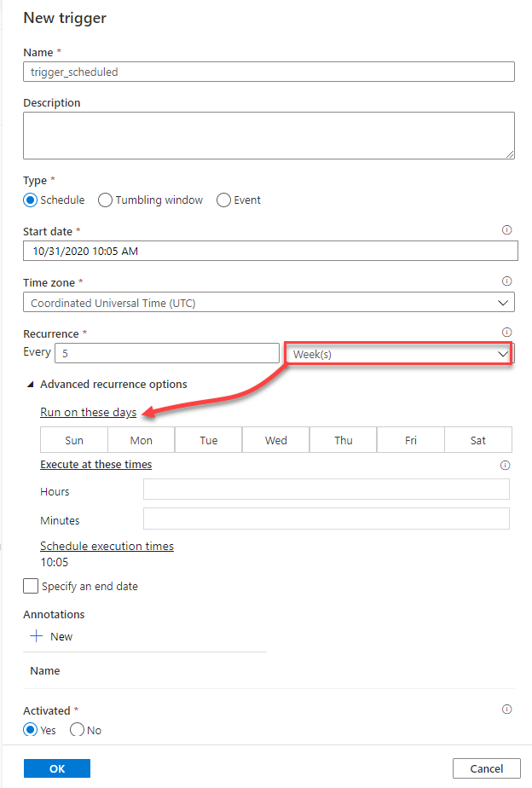This screenshot has width=532, height=788.
Task: Toggle Mon in Run on these days
Action: pyautogui.click(x=142, y=440)
